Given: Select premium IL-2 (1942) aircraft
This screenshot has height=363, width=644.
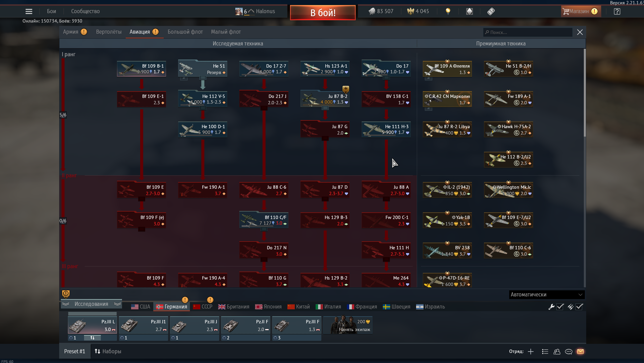Looking at the screenshot, I should (x=447, y=190).
